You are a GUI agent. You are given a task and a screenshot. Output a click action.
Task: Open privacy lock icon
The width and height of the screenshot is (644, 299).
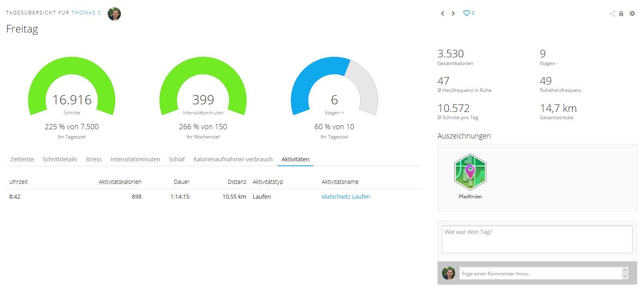tap(621, 14)
